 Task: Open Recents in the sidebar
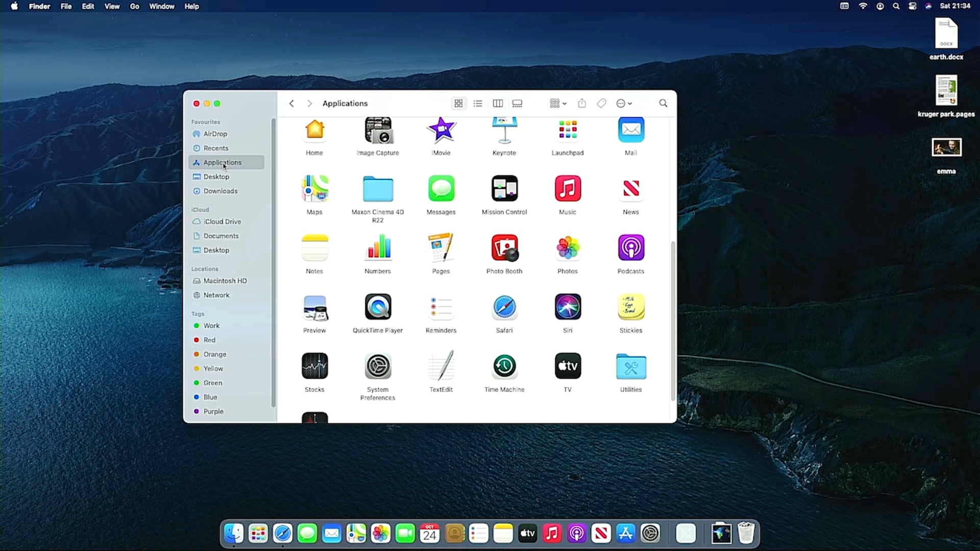point(227,148)
